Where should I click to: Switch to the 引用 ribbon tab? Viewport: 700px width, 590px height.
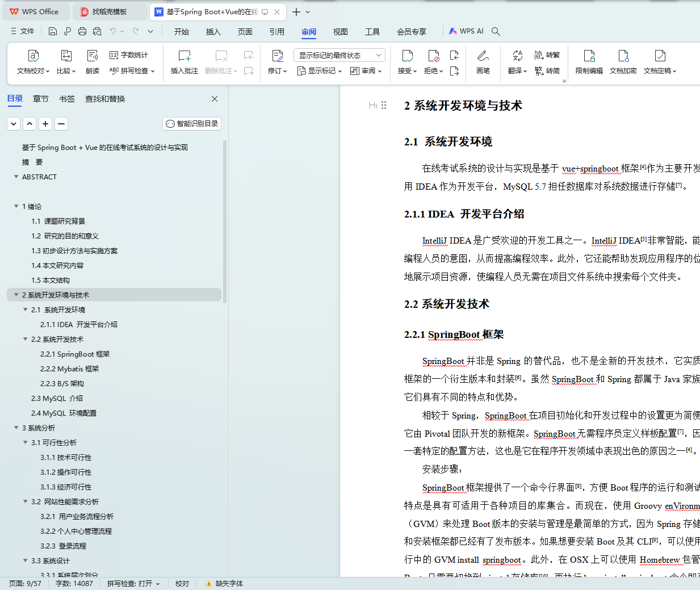point(277,32)
